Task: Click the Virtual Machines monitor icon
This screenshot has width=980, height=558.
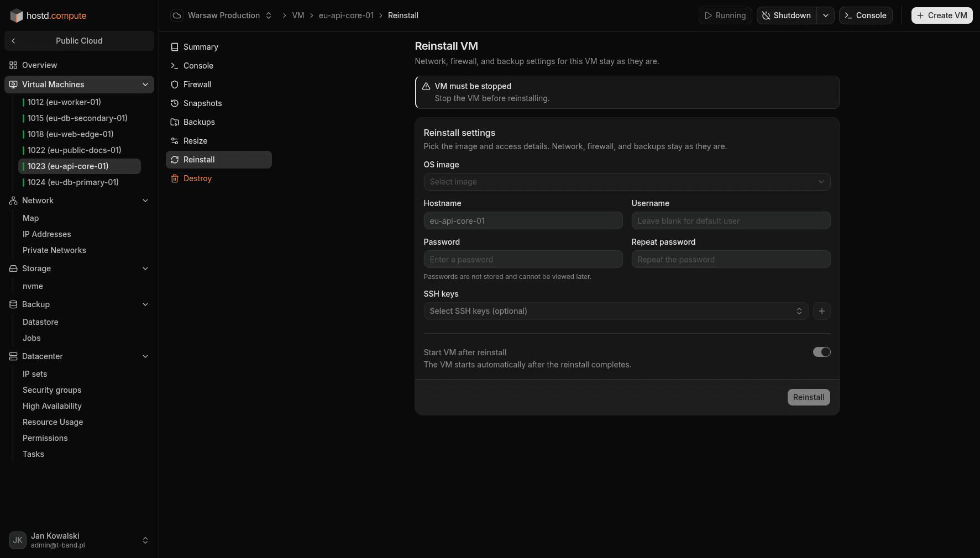Action: 13,85
